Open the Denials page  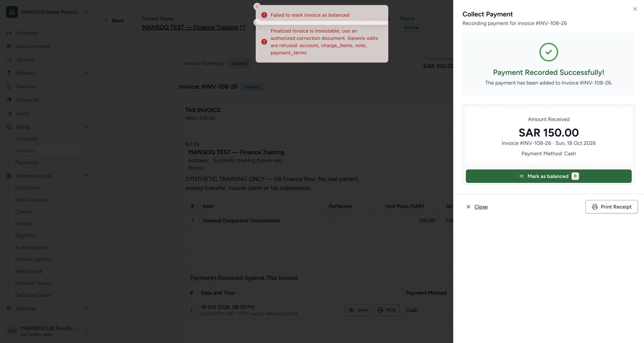(23, 223)
